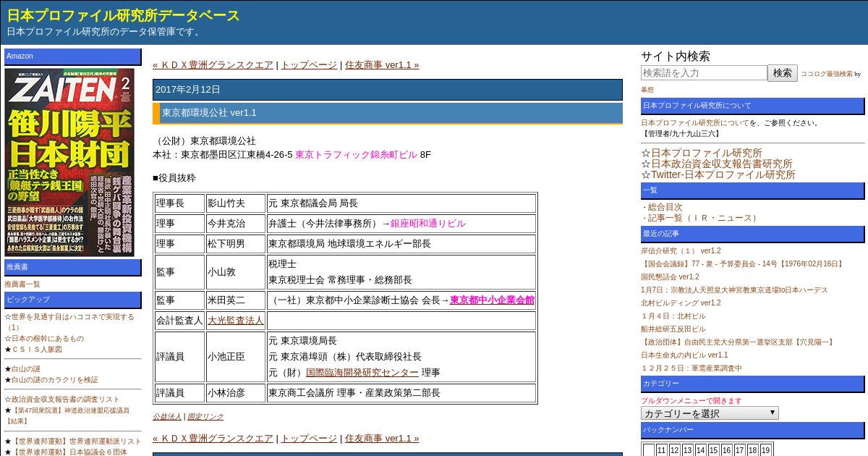Open １２月２５日：軍需産業調査中 article
Image resolution: width=868 pixels, height=456 pixels.
(x=692, y=368)
